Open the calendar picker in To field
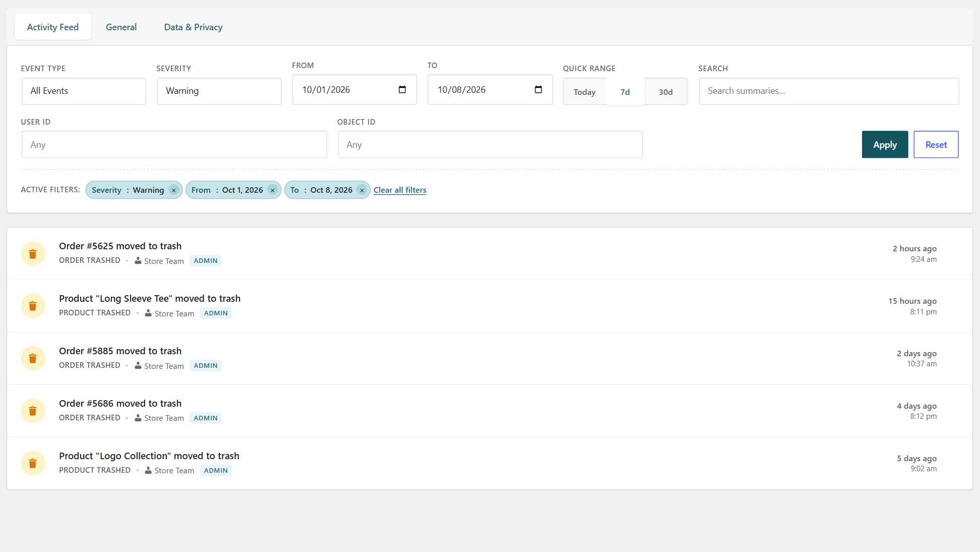The image size is (980, 552). click(538, 90)
